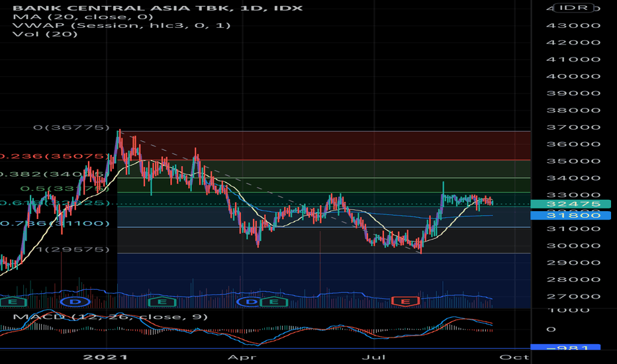Click the dividend D marker before 2021
Screen dimensions: 617x364
pos(75,302)
